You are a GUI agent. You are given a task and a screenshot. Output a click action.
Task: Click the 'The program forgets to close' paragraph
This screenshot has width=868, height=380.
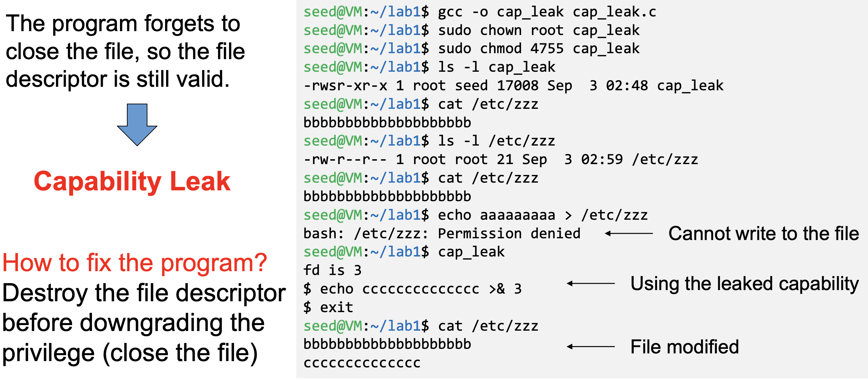click(125, 51)
